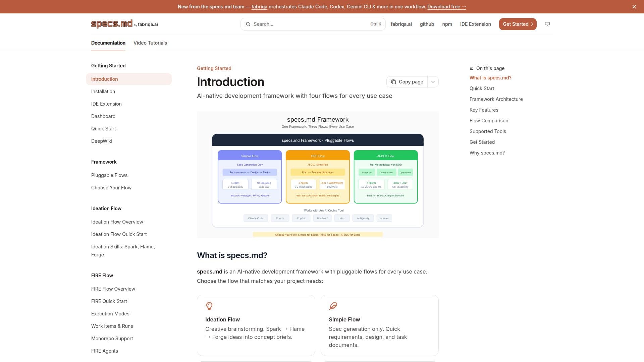
Task: Focus the Search input field
Action: point(313,24)
